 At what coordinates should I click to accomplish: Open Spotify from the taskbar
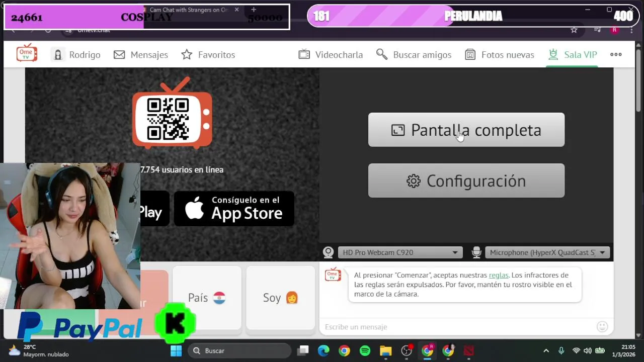tap(365, 350)
